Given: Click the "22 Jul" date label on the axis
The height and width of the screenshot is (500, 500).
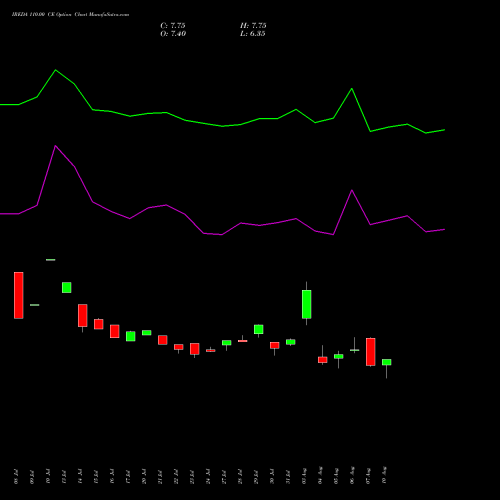Looking at the screenshot, I should [x=176, y=476].
